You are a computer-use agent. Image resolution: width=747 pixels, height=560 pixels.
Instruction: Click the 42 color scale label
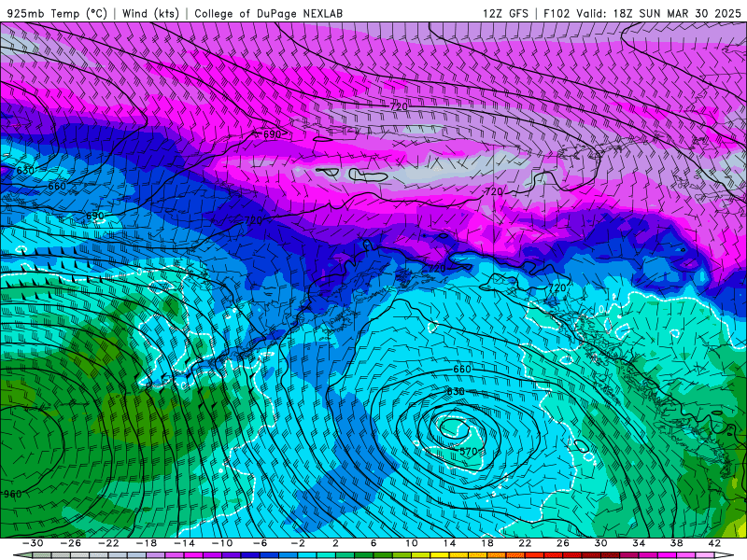point(714,543)
